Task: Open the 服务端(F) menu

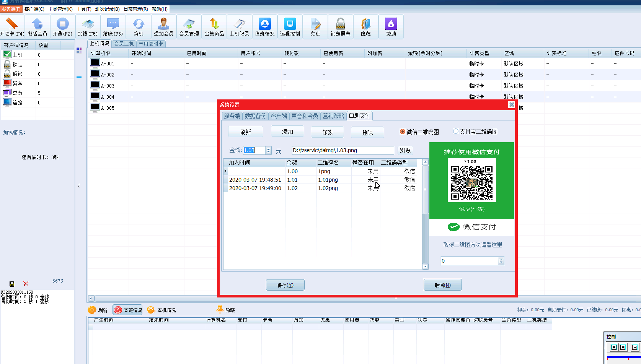Action: click(x=11, y=9)
